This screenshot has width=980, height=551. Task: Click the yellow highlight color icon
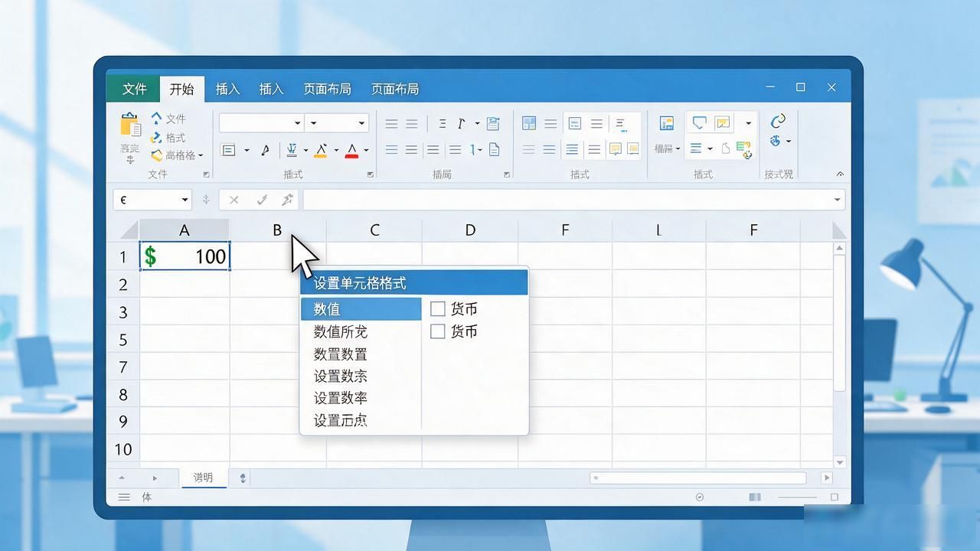[x=321, y=150]
